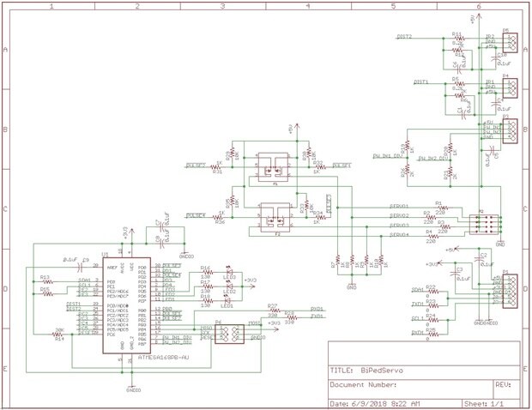Select the F2 dual MOSFET package
The image size is (532, 410).
click(275, 217)
